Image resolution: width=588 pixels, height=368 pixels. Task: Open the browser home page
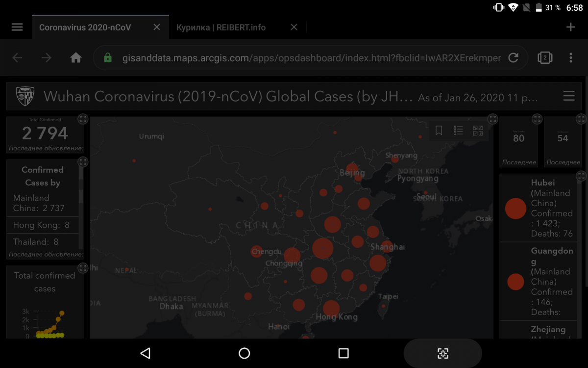76,58
